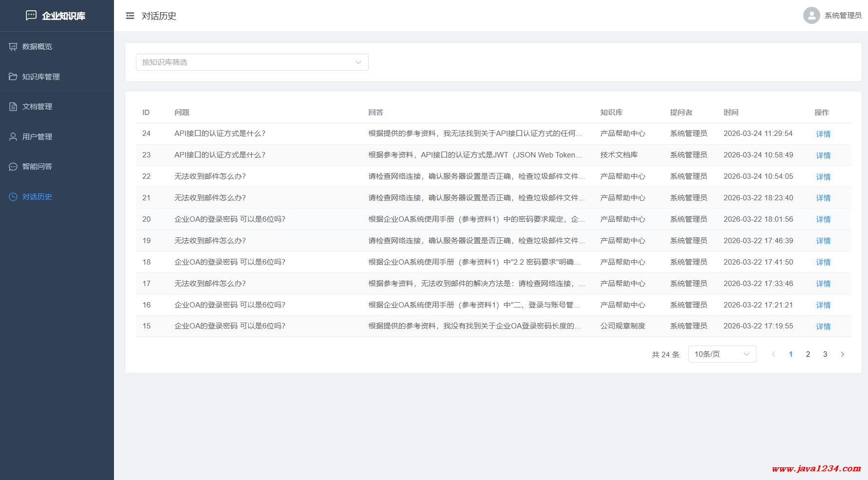The width and height of the screenshot is (868, 480).
Task: Navigate to 知识库管理 menu label
Action: pyautogui.click(x=41, y=77)
